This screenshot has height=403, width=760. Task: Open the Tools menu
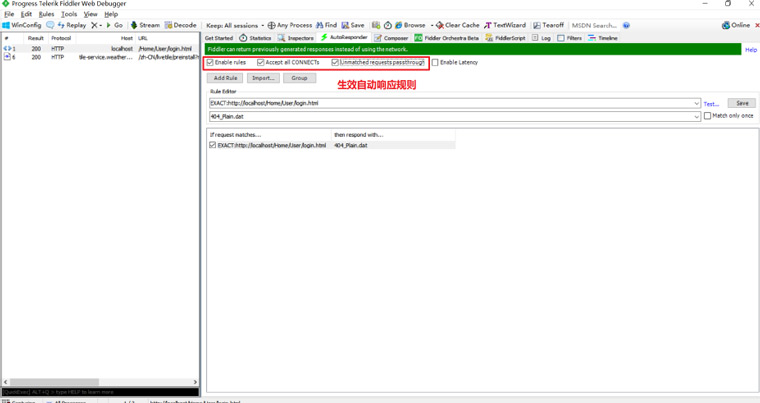click(69, 14)
